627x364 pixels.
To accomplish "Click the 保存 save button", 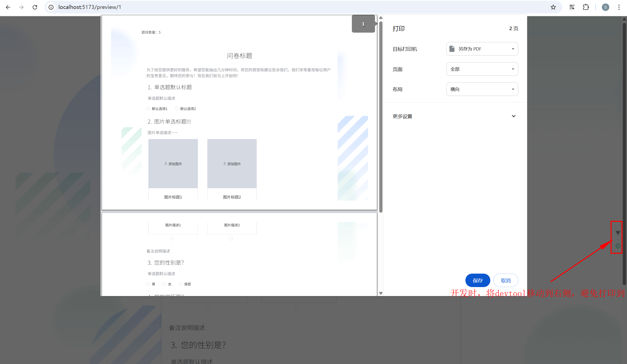I will [477, 281].
